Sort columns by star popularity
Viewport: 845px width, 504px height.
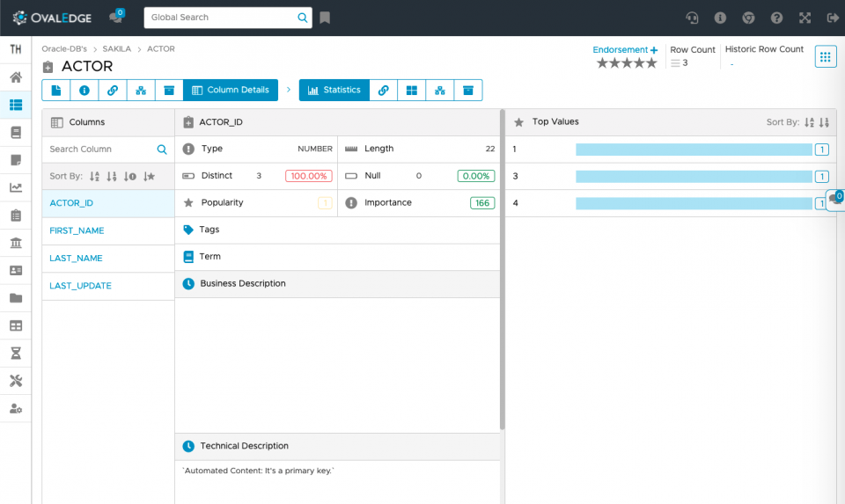click(150, 176)
